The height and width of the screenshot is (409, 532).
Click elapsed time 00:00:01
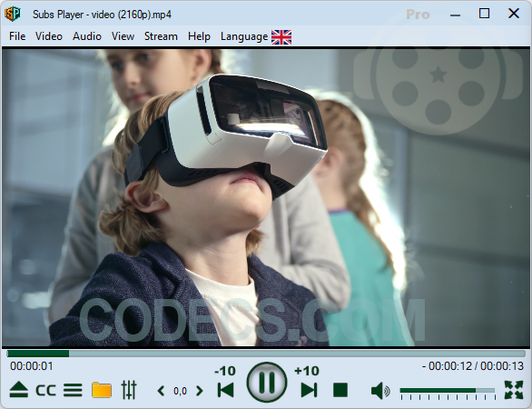tap(32, 366)
